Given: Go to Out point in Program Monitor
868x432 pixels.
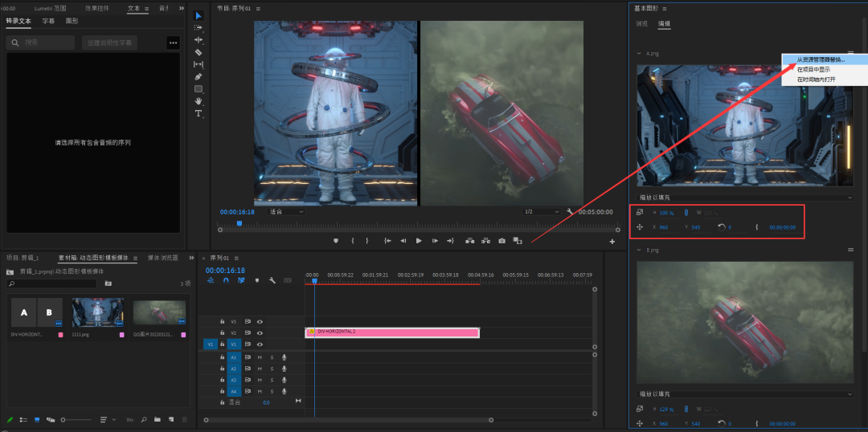Looking at the screenshot, I should pos(450,241).
